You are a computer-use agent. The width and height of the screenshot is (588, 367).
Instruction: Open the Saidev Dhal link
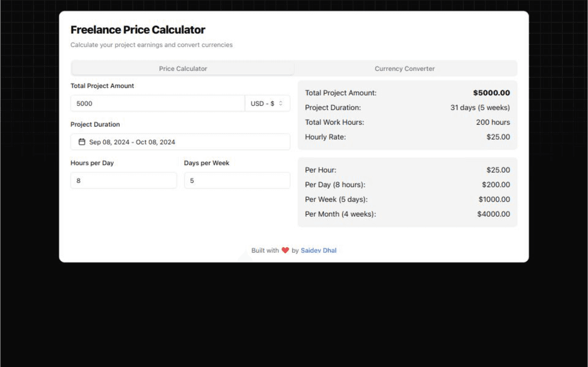click(318, 250)
